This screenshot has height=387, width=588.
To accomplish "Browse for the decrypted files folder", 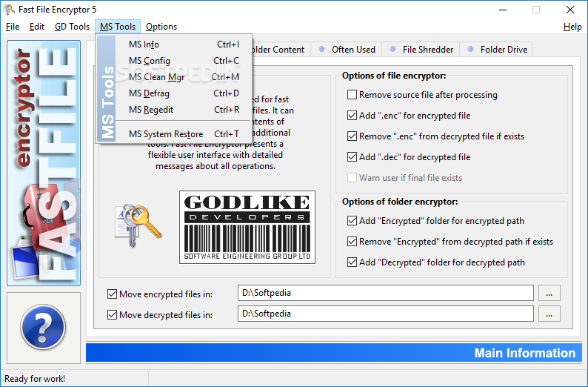I will (549, 314).
